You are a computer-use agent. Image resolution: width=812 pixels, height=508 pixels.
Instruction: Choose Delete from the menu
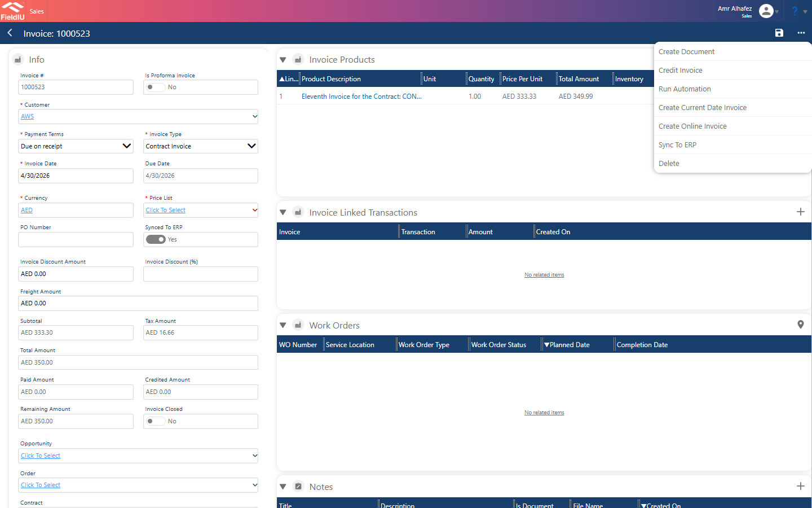[x=732, y=163]
